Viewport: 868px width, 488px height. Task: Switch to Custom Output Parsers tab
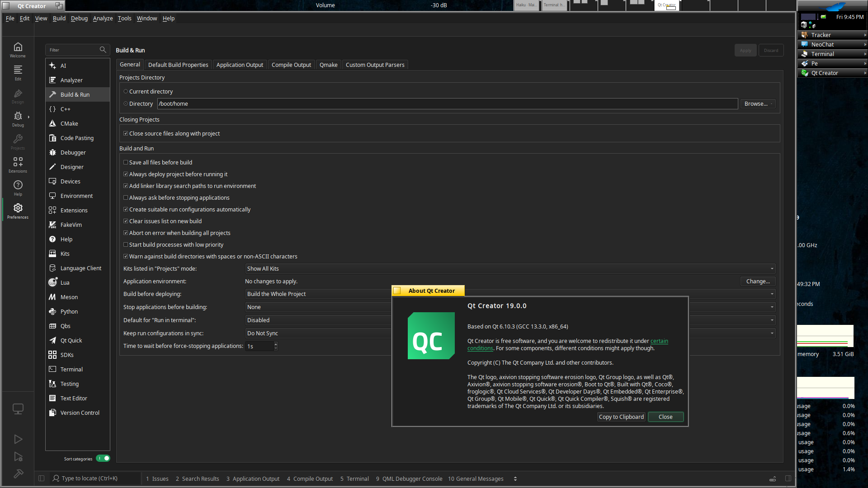(375, 65)
